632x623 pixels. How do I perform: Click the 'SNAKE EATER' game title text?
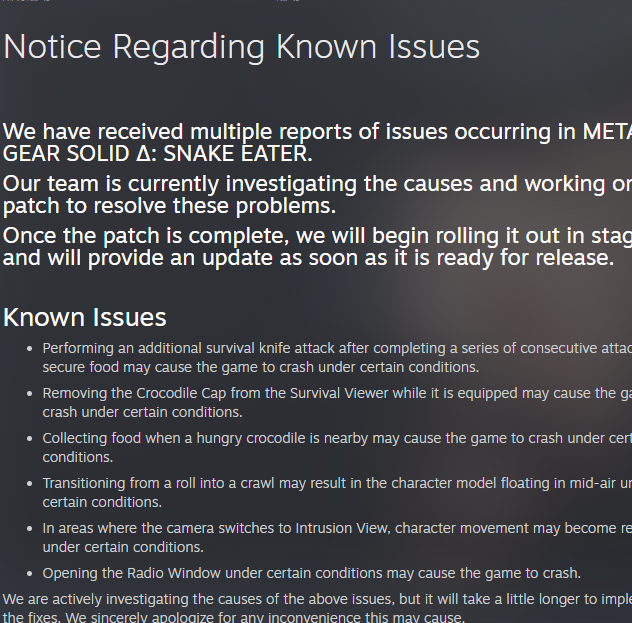[238, 154]
